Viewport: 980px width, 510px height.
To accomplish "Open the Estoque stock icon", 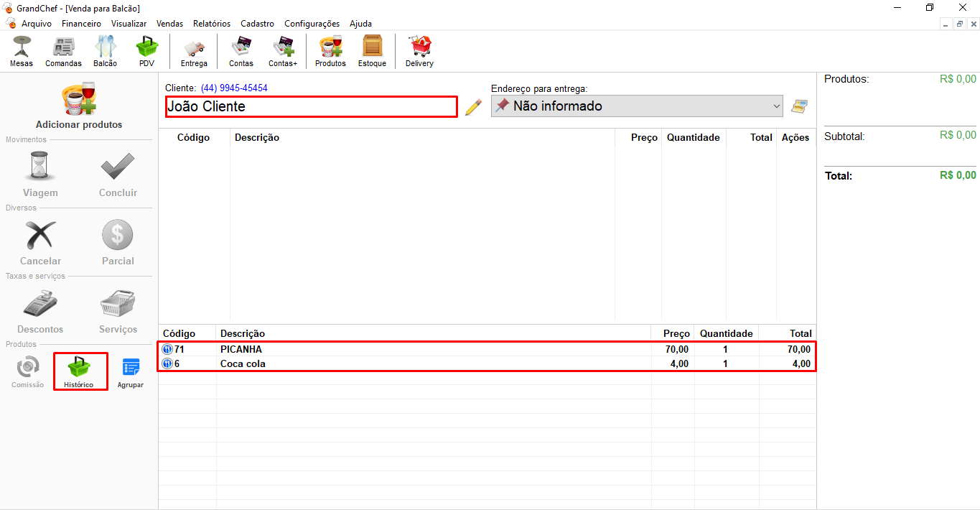I will click(x=372, y=51).
